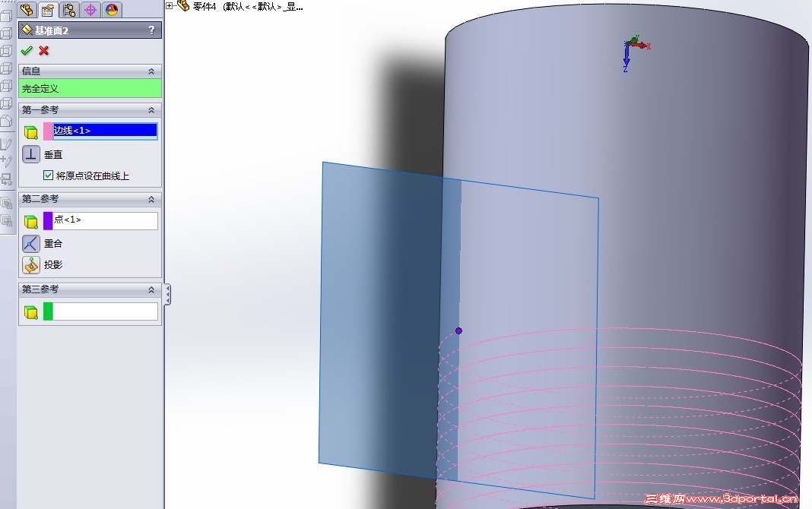Click the origin coordinate triad on the cylinder

pos(635,52)
